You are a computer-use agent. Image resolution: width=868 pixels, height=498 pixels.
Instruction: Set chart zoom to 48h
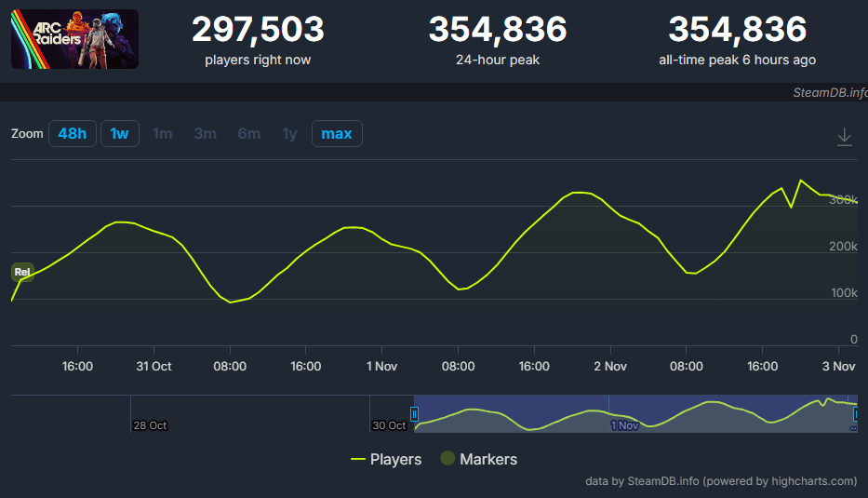[72, 133]
